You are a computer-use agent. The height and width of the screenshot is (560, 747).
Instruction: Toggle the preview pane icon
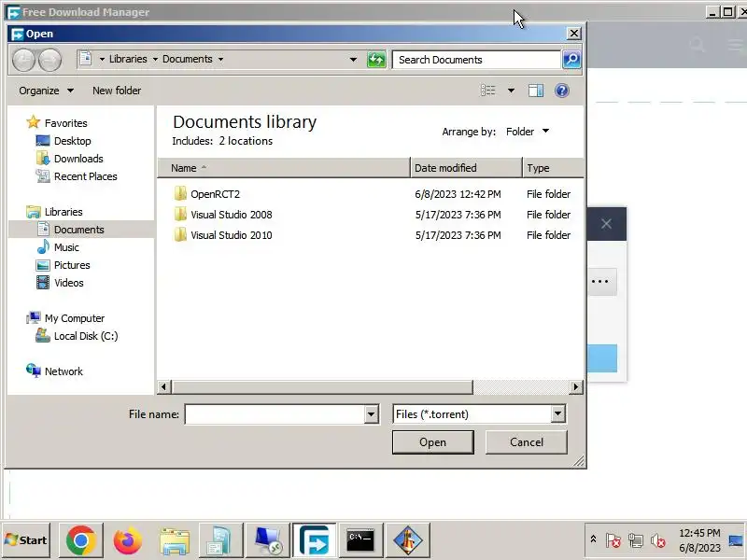pyautogui.click(x=536, y=91)
